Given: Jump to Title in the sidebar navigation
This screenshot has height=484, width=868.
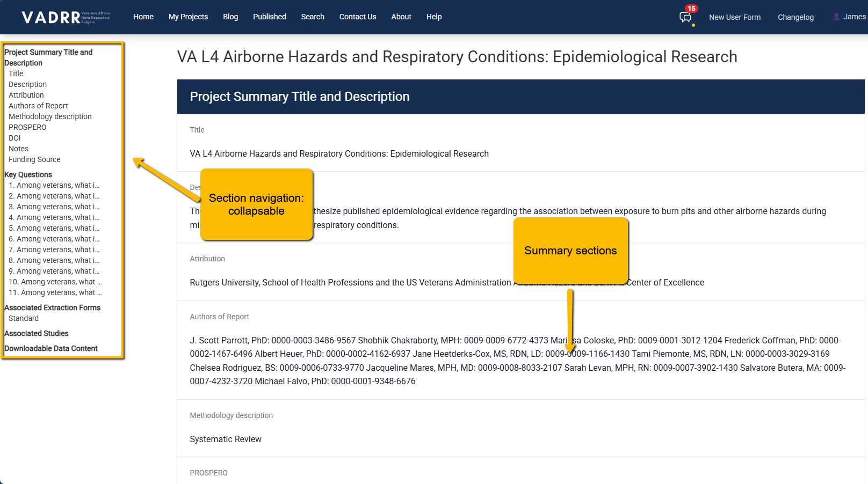Looking at the screenshot, I should point(16,74).
